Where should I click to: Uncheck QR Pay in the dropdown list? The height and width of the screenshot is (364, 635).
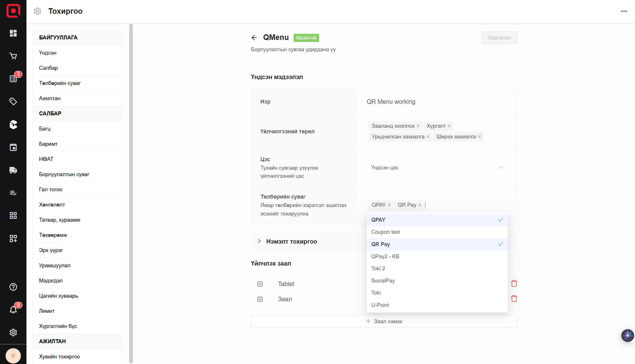pyautogui.click(x=437, y=244)
